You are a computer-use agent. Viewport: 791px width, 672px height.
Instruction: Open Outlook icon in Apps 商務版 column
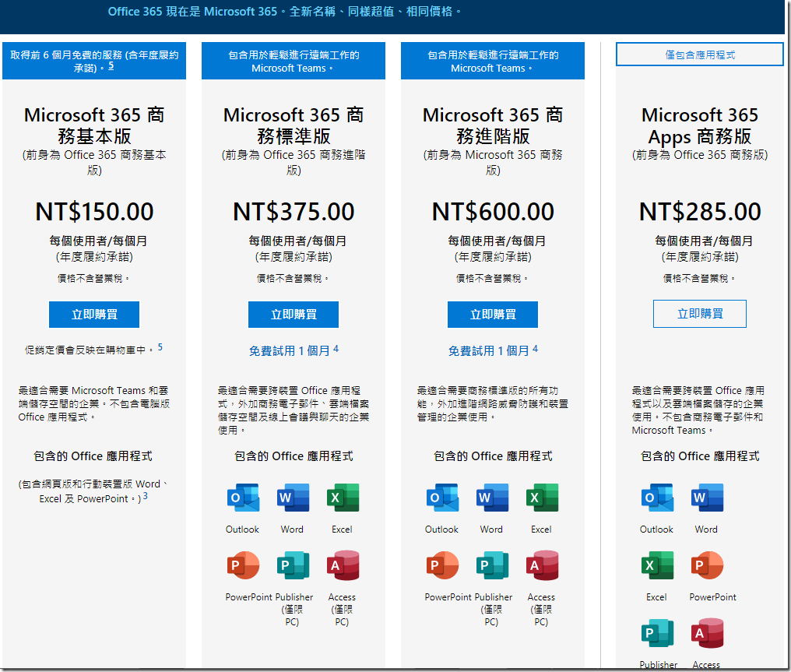tap(657, 498)
